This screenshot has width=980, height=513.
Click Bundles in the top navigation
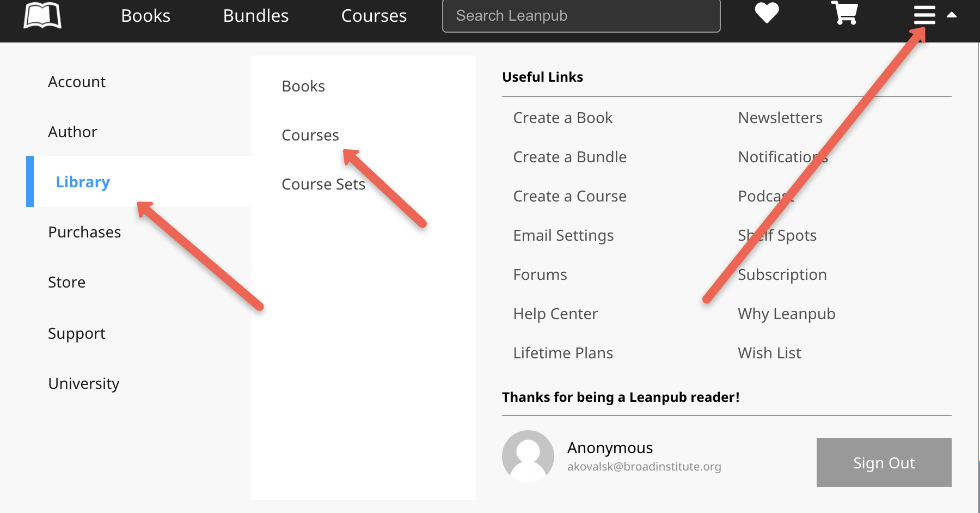coord(256,16)
